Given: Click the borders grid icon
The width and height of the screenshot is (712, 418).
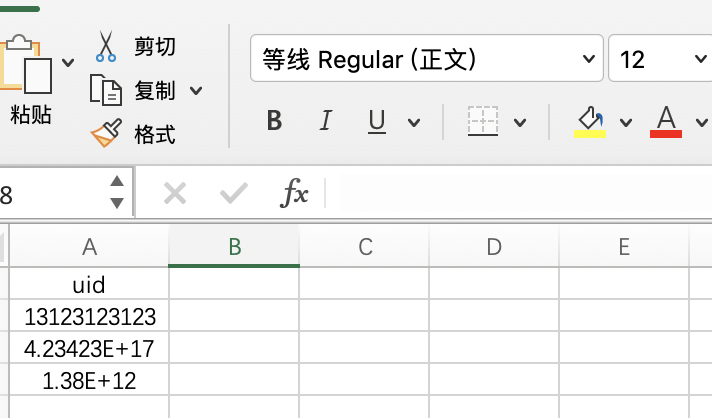Looking at the screenshot, I should [483, 121].
